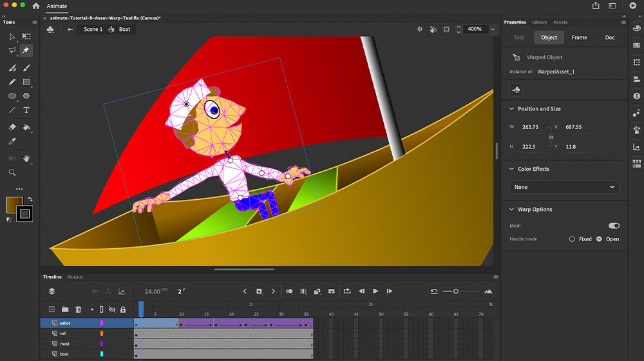Open the Tools panel menu
The width and height of the screenshot is (644, 361).
[x=35, y=22]
